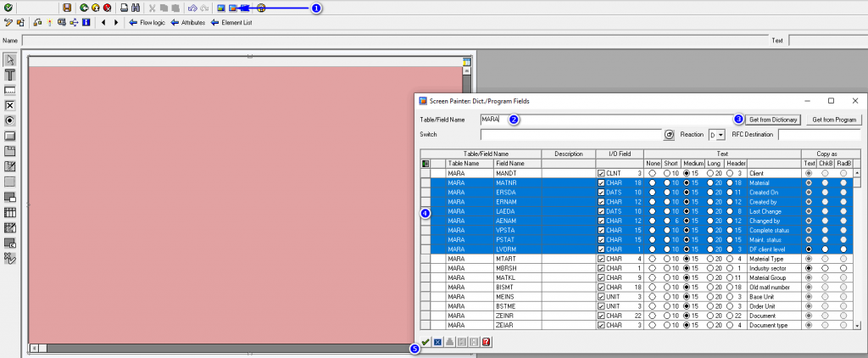The width and height of the screenshot is (868, 358).
Task: Click the ZEINR field name cell
Action: 518,316
